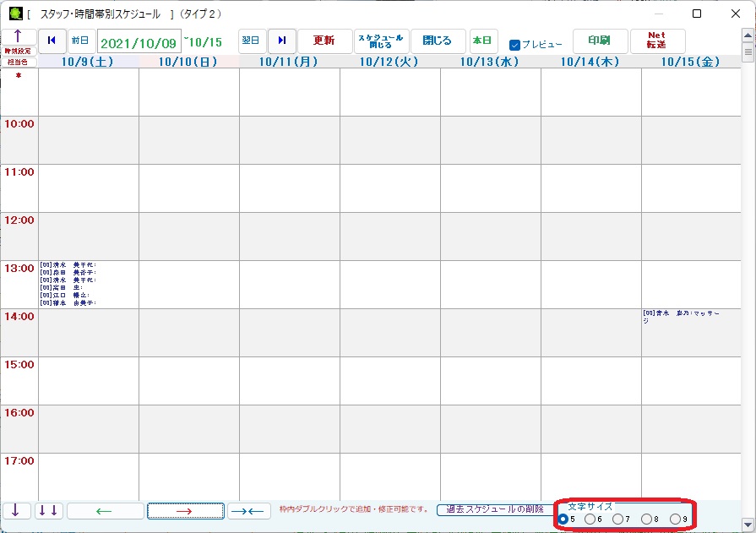Open 時刻設定 time settings button
Image resolution: width=756 pixels, height=533 pixels.
[19, 52]
